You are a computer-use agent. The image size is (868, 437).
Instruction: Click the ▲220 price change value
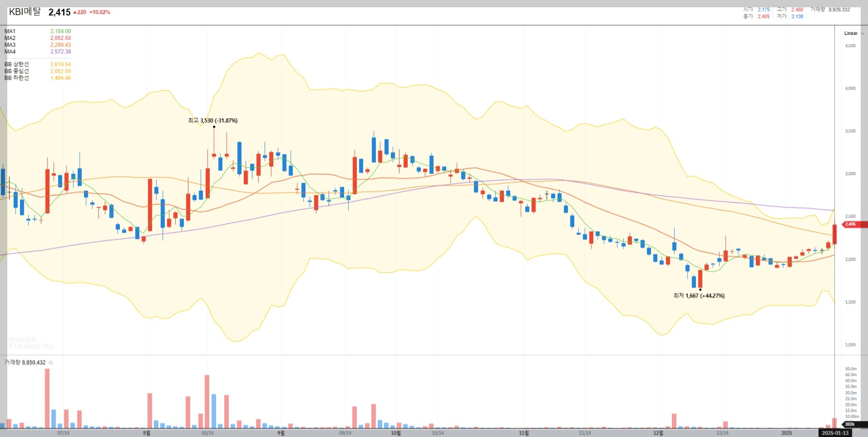pos(80,12)
